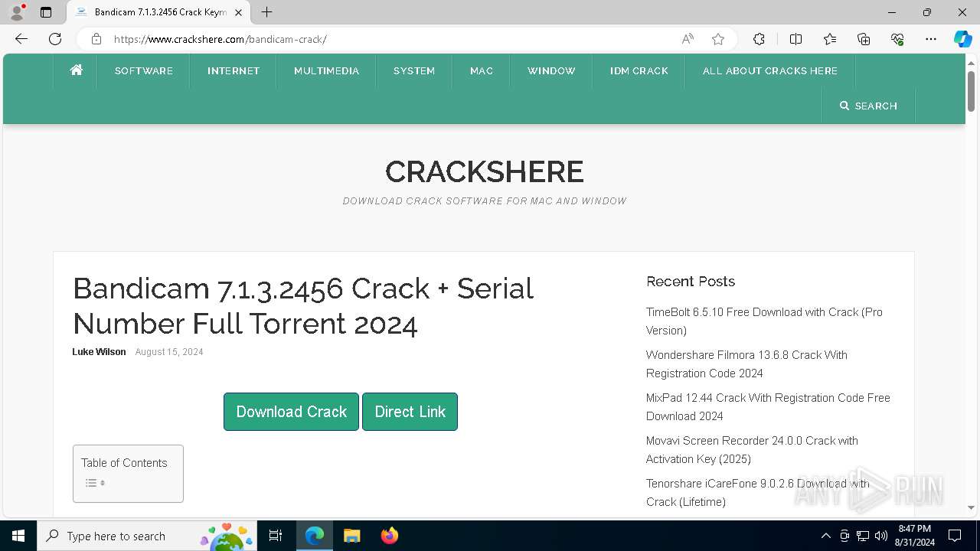This screenshot has width=980, height=551.
Task: Open File Explorer from taskbar
Action: pyautogui.click(x=351, y=536)
